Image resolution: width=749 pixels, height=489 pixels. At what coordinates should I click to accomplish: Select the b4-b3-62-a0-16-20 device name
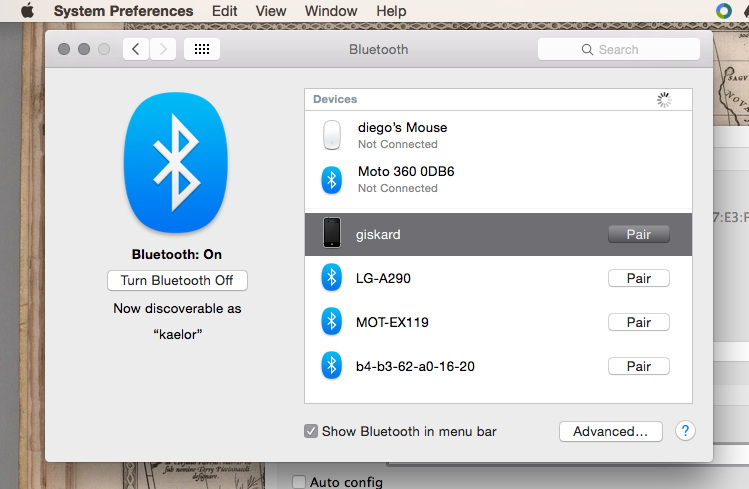click(x=415, y=366)
